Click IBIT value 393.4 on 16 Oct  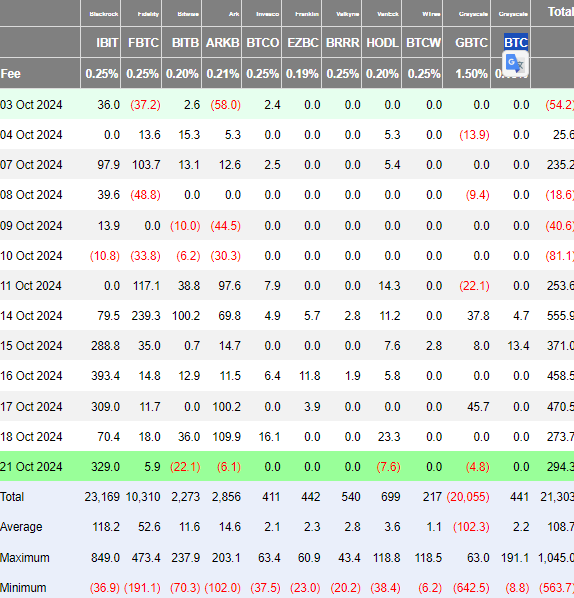pos(106,376)
